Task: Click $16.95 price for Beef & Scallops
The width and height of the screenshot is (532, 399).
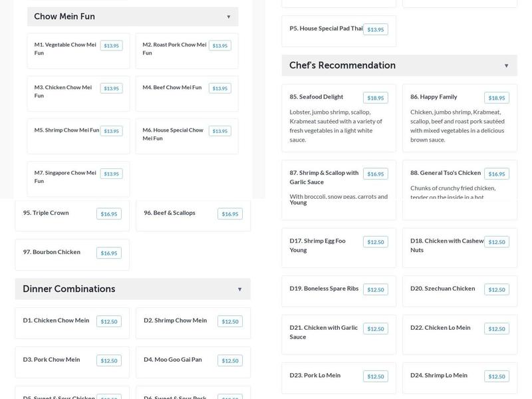Action: coord(229,214)
